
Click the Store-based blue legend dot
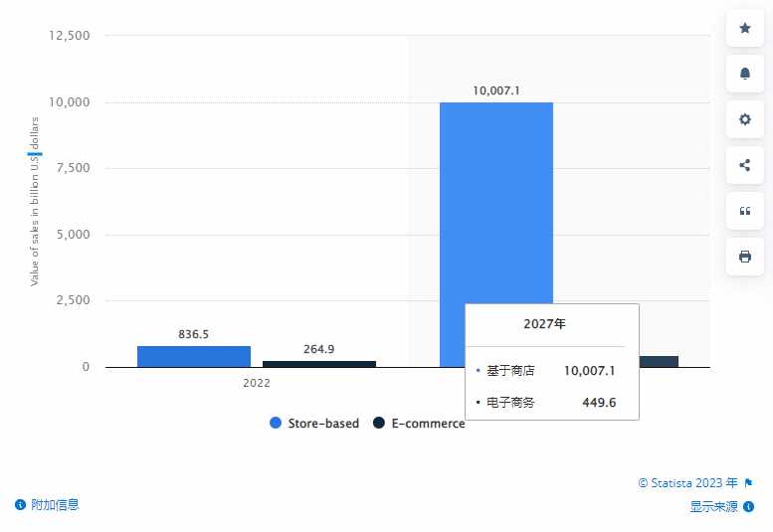coord(276,423)
